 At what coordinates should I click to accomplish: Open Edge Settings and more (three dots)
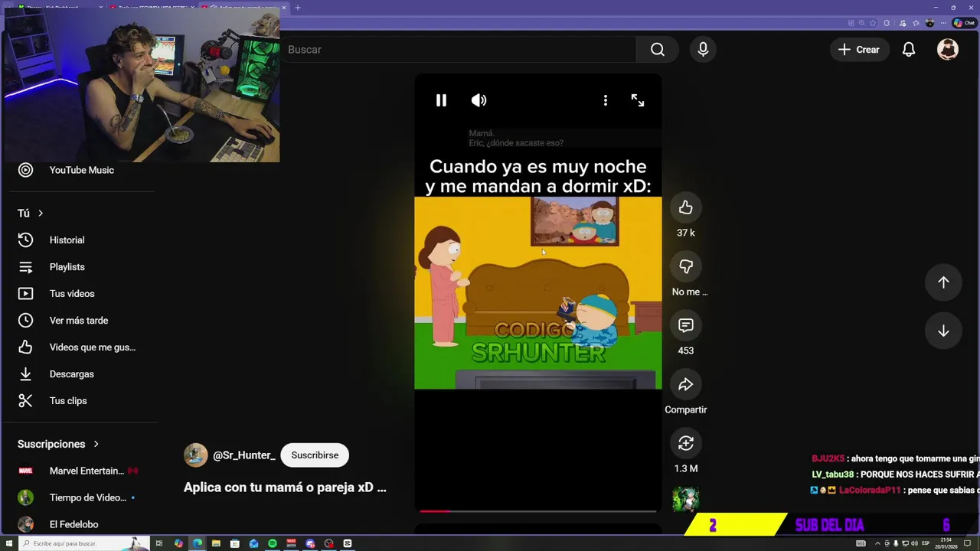(x=943, y=23)
